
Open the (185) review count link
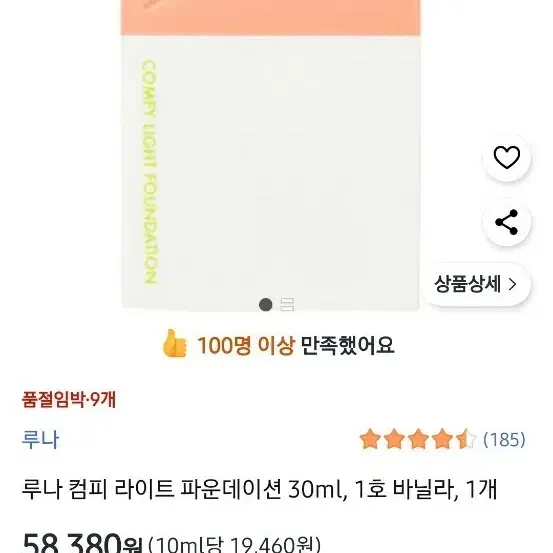tap(504, 439)
